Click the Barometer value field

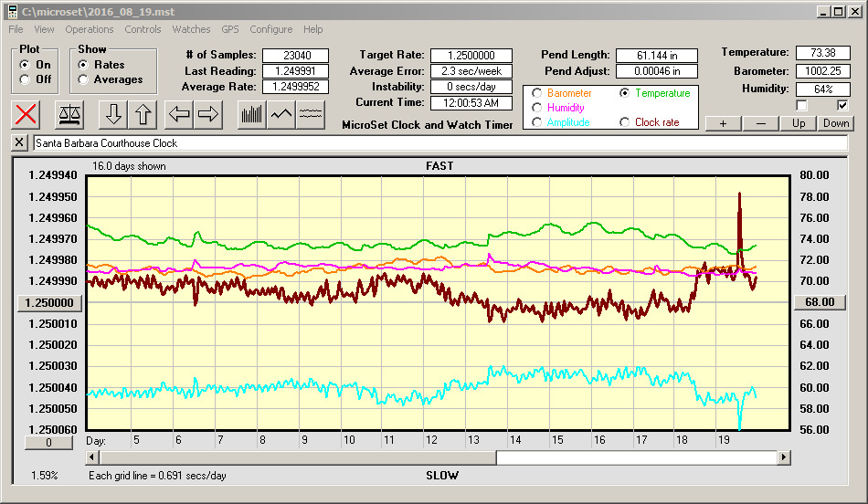click(x=822, y=71)
